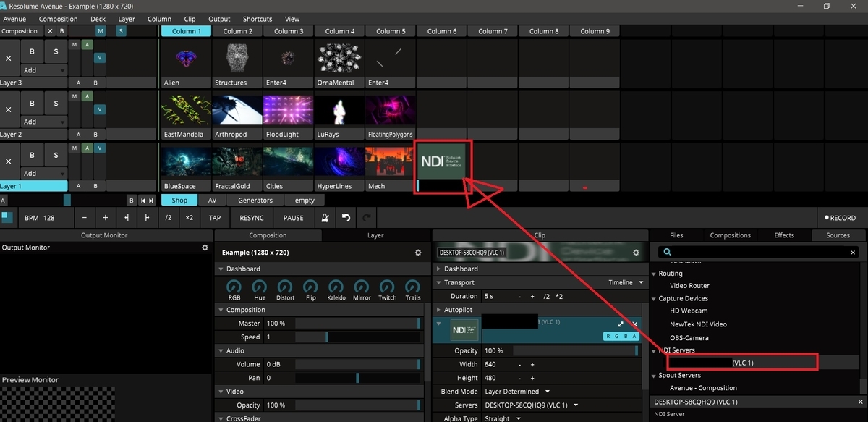The image size is (868, 422).
Task: Adjust the Mirror dashboard knob
Action: tap(362, 287)
